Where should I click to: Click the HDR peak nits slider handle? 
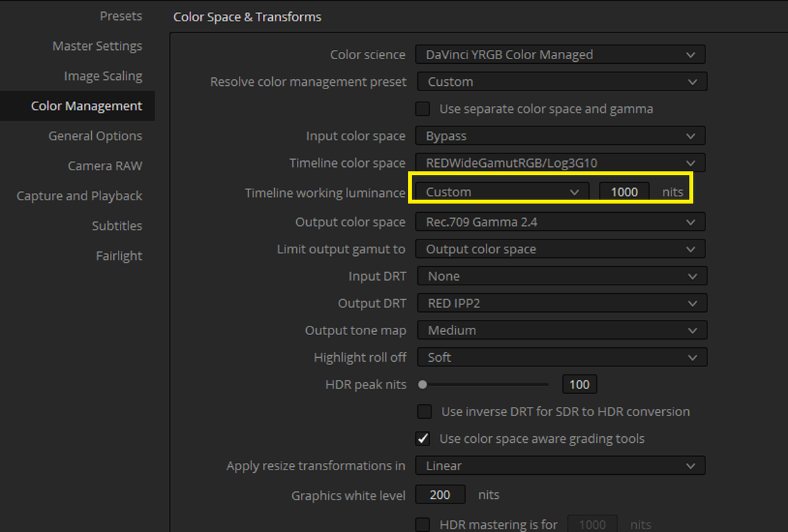click(x=423, y=385)
